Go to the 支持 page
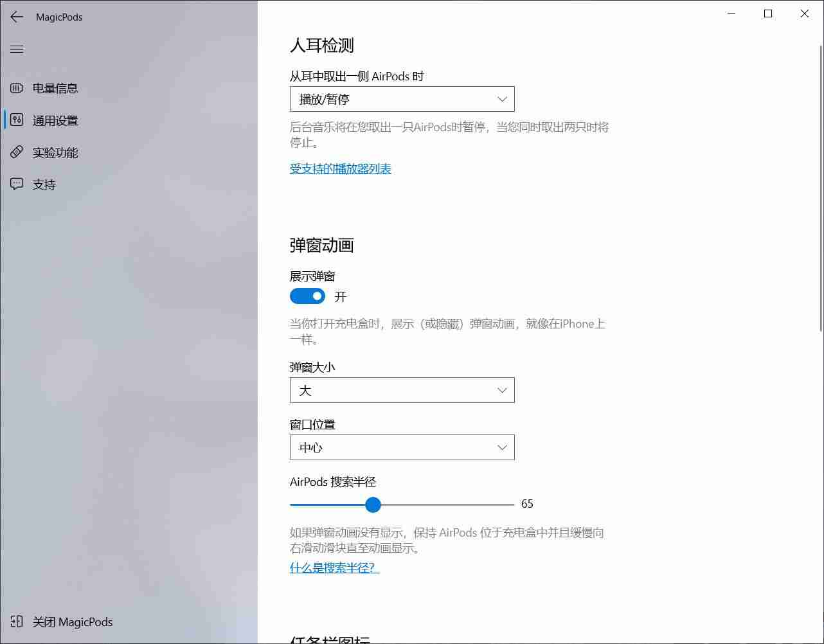 point(129,184)
